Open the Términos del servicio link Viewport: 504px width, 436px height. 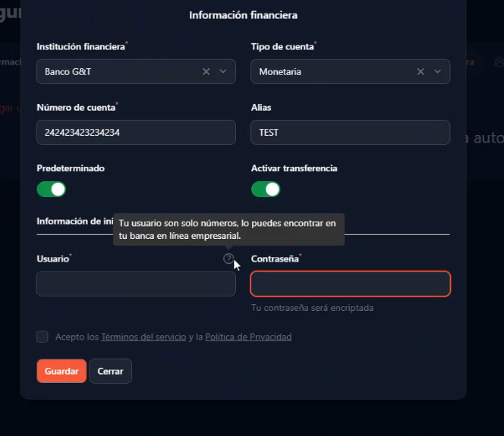[x=143, y=337]
